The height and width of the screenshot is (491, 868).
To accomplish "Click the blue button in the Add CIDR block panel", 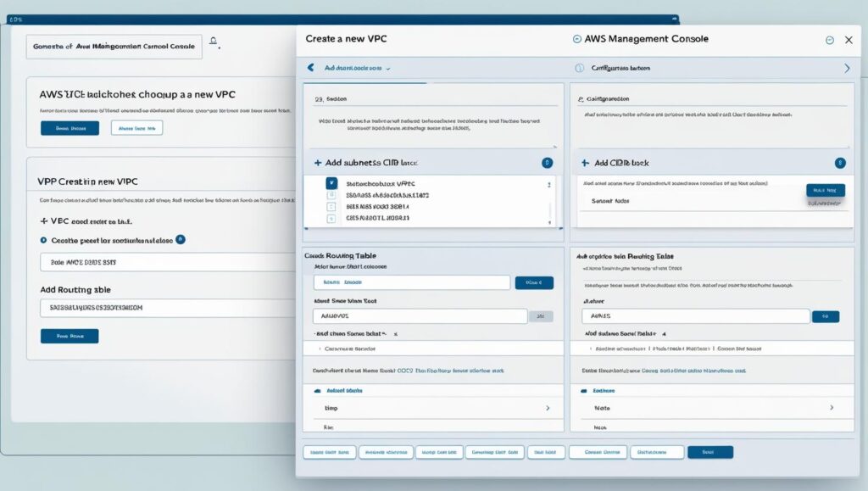I will [x=826, y=191].
